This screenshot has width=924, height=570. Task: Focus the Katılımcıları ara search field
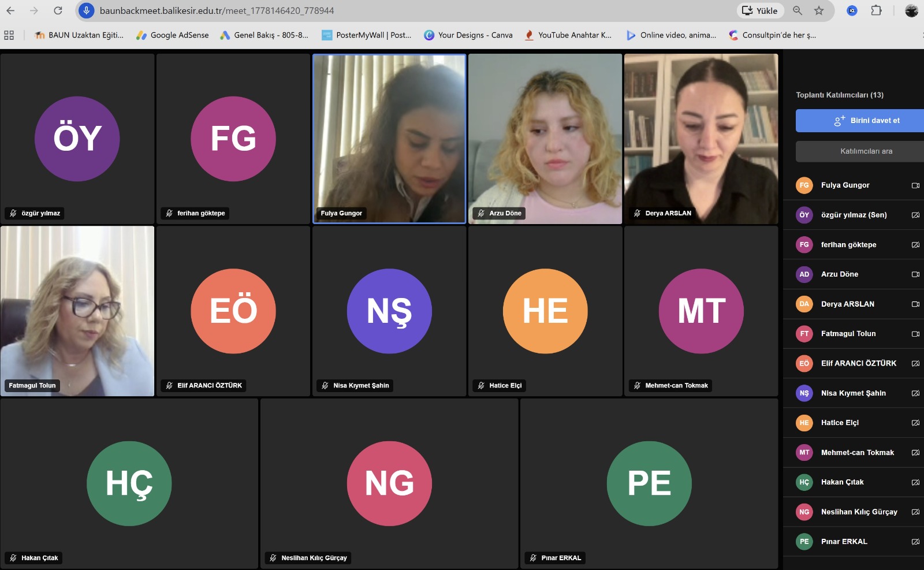860,151
